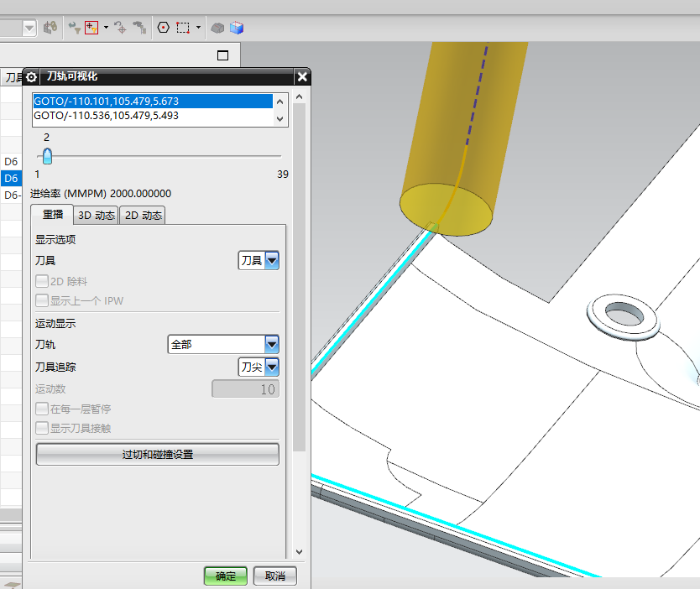Click the toolpath position slider handle
The height and width of the screenshot is (589, 700).
coord(47,156)
